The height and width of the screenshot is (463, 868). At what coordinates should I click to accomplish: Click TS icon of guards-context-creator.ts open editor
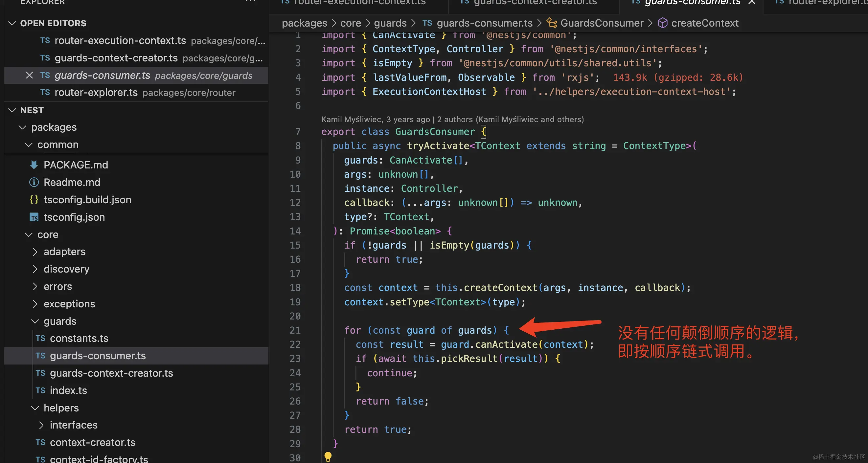coord(45,58)
